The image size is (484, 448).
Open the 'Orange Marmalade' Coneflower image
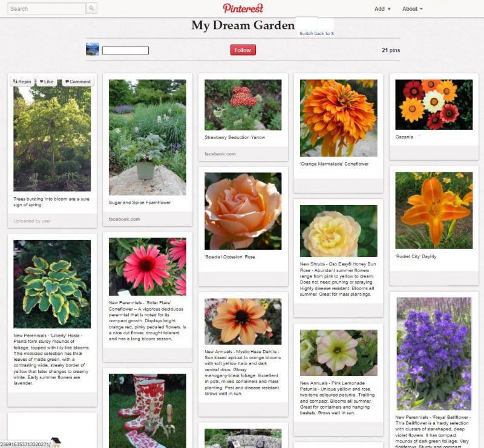pos(338,118)
